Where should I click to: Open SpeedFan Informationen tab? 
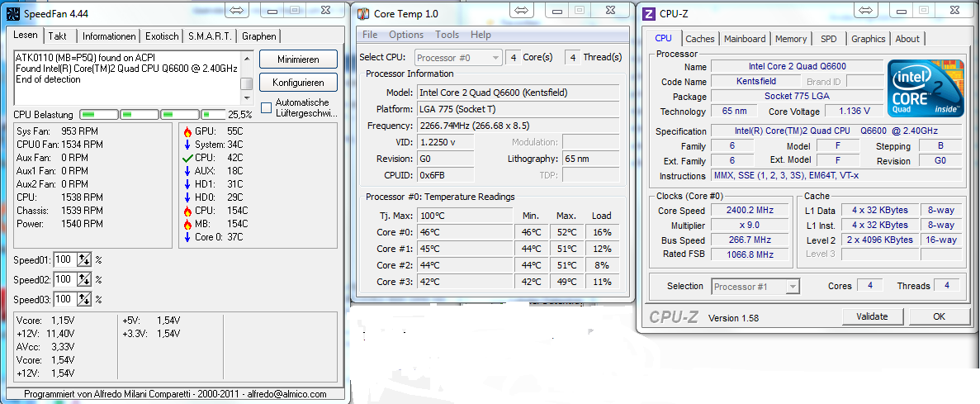(109, 36)
